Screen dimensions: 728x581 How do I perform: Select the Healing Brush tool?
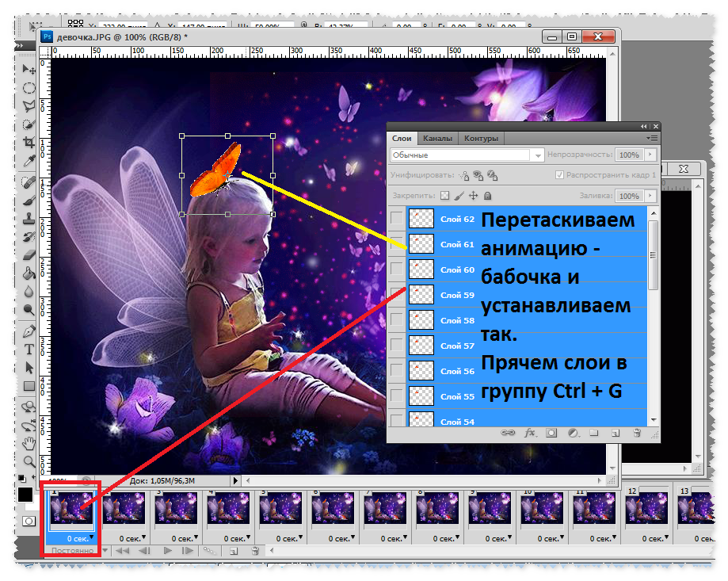click(x=29, y=182)
